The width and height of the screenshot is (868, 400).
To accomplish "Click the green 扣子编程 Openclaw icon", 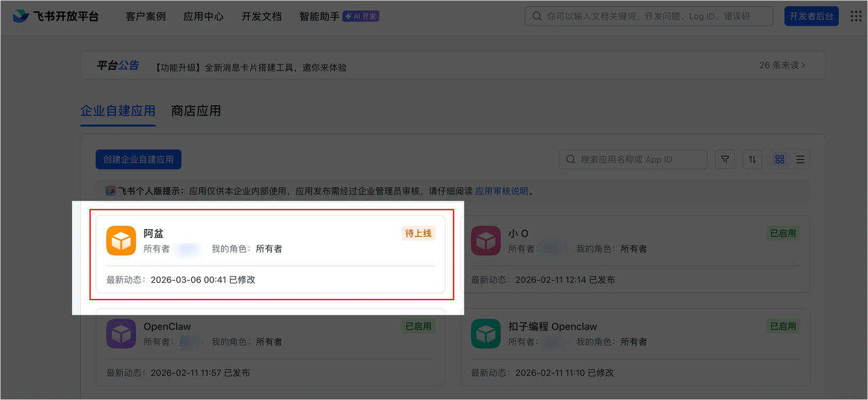I will [x=486, y=334].
